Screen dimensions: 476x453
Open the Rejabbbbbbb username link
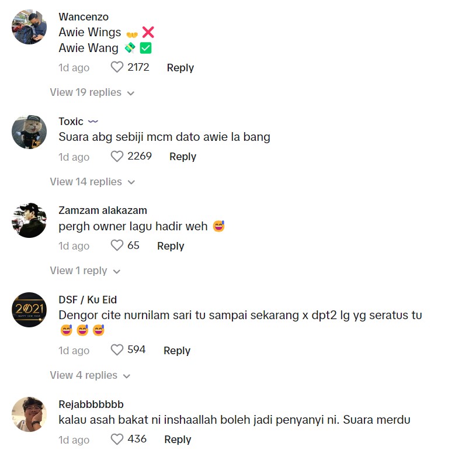tap(91, 404)
